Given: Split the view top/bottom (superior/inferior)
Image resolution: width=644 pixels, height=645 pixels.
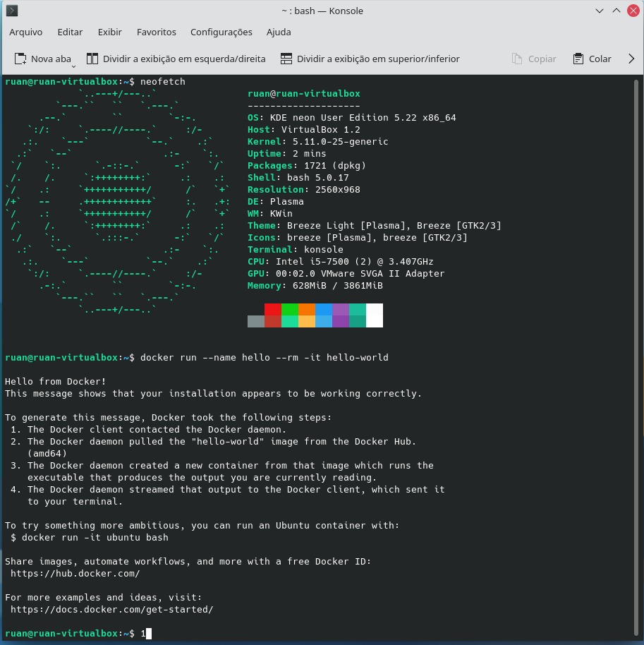Looking at the screenshot, I should pos(370,59).
